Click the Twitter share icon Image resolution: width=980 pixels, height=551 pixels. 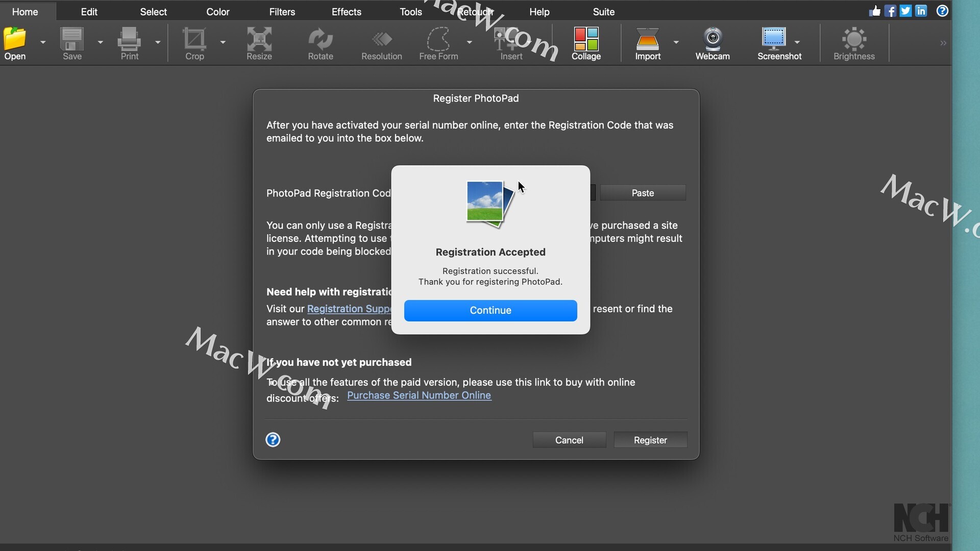[x=905, y=11]
